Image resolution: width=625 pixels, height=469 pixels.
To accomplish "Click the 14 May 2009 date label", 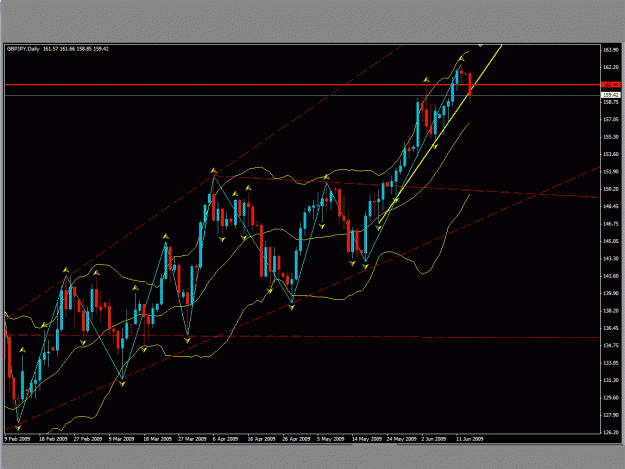I will pyautogui.click(x=367, y=439).
